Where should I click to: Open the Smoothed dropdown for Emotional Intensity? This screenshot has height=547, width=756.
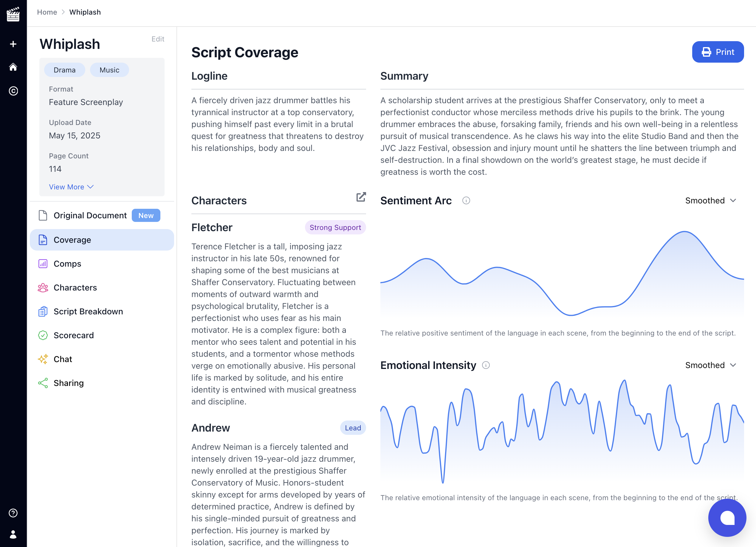click(x=711, y=365)
